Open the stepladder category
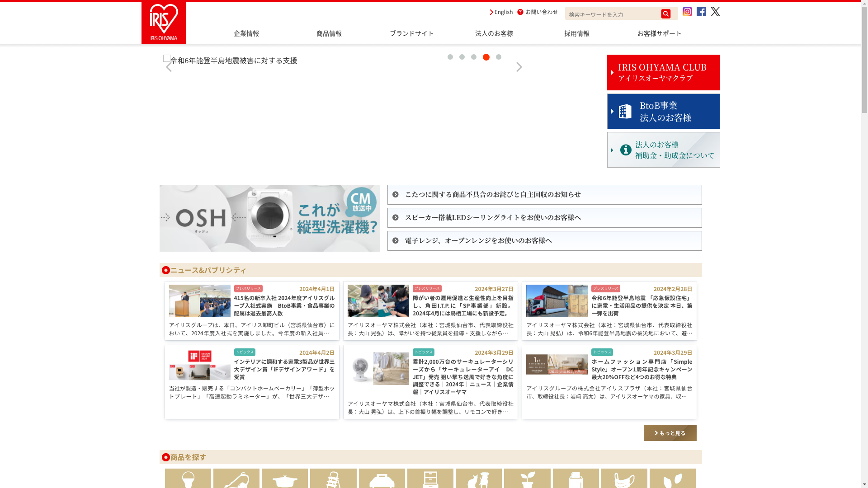868x488 pixels. coord(333,478)
